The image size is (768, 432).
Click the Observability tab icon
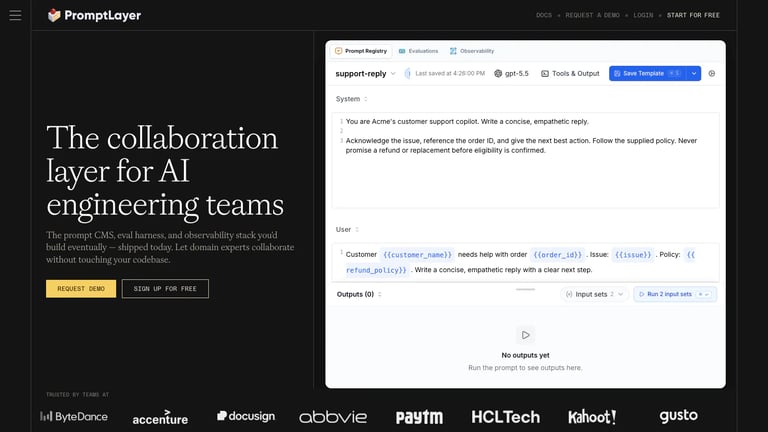(x=453, y=51)
